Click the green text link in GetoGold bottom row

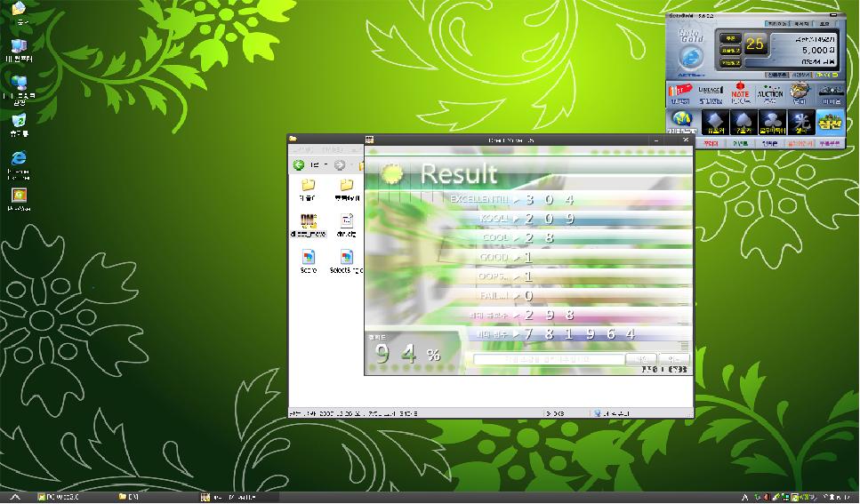(x=741, y=143)
